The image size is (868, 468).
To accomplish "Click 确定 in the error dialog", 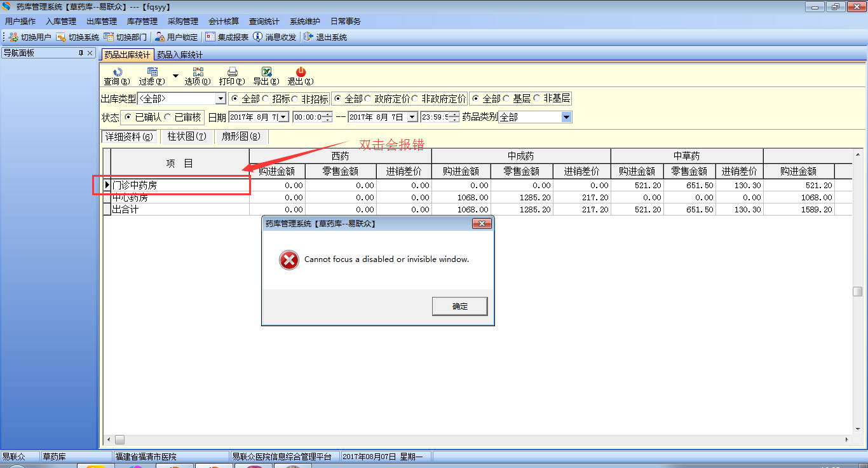I will click(x=460, y=306).
